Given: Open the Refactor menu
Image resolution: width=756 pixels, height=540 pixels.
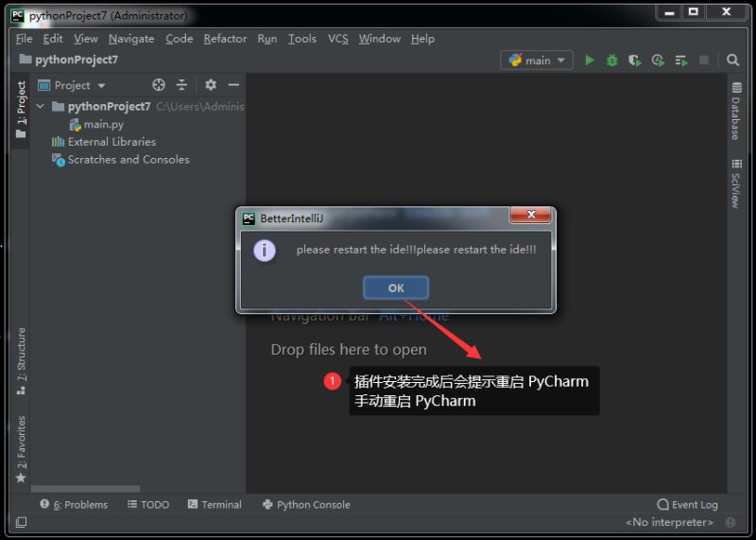Looking at the screenshot, I should [x=225, y=39].
